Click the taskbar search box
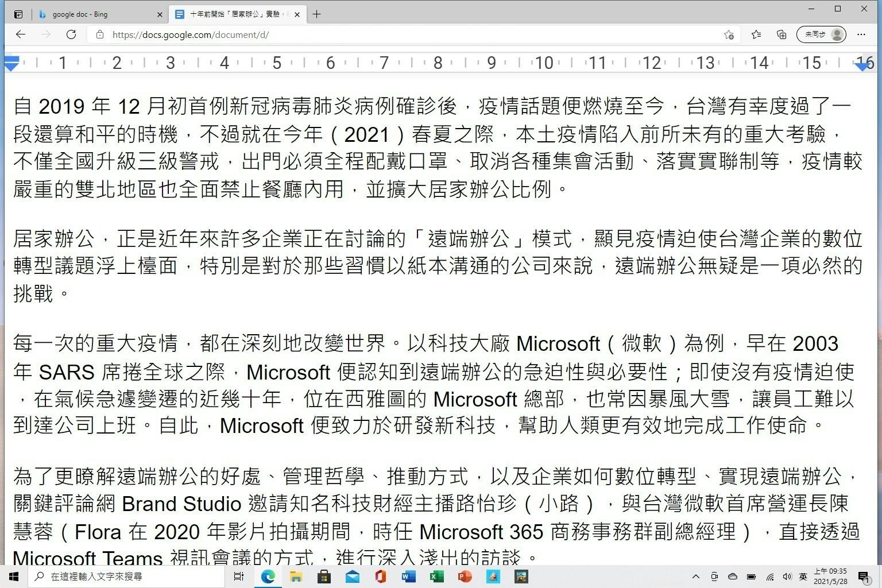This screenshot has width=882, height=588. pos(126,576)
